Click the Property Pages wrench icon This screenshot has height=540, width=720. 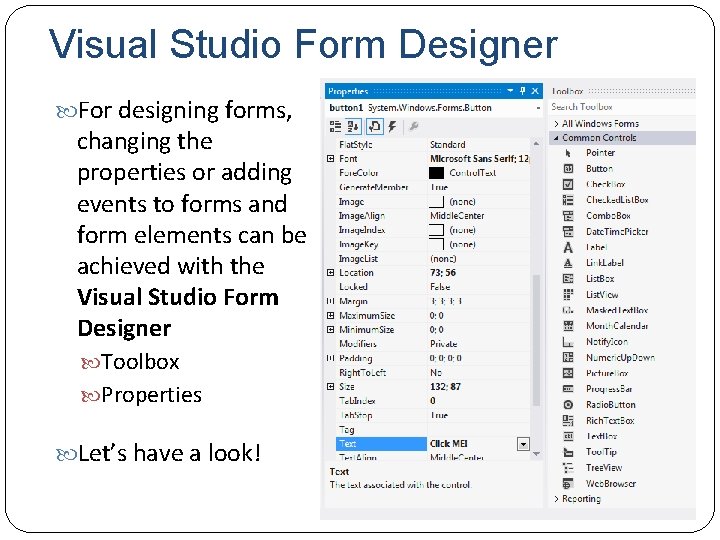pos(414,126)
